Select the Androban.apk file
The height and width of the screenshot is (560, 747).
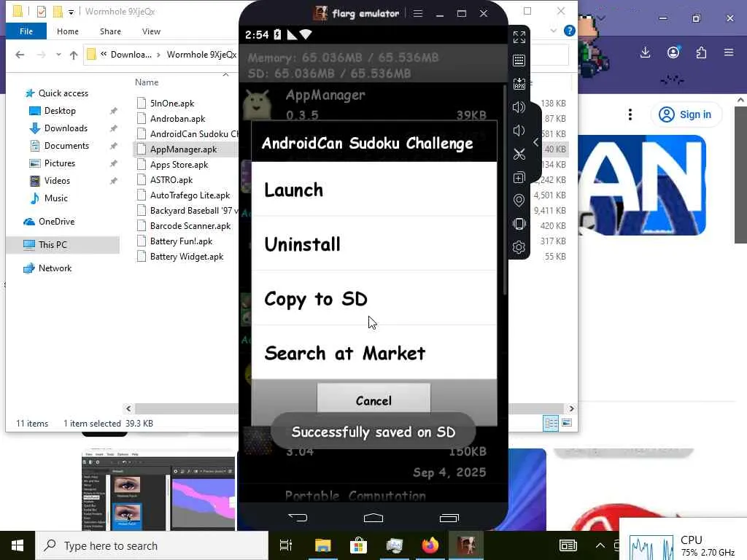pos(177,119)
